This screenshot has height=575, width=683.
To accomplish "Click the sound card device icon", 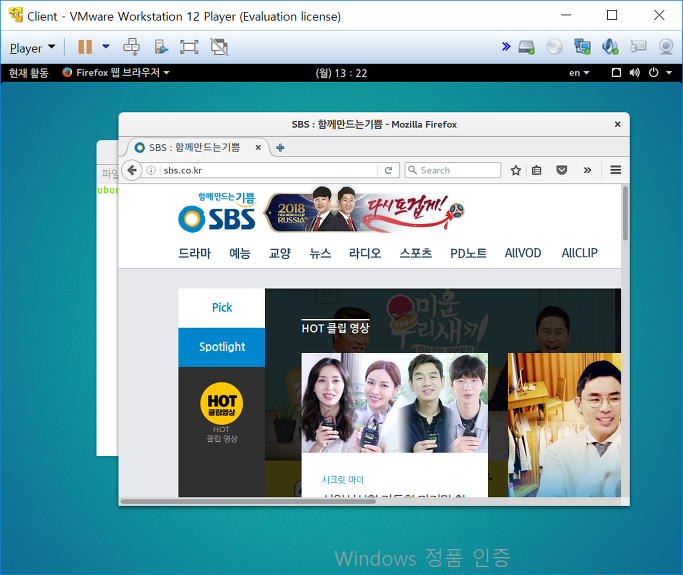I will pos(610,46).
